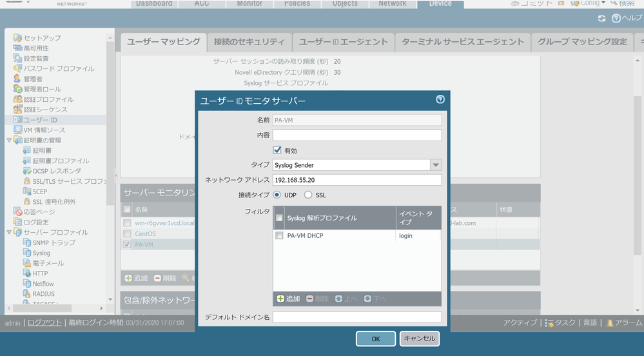Screen dimensions: 644x356
Task: Select the UDP connection type radio
Action: (x=277, y=195)
